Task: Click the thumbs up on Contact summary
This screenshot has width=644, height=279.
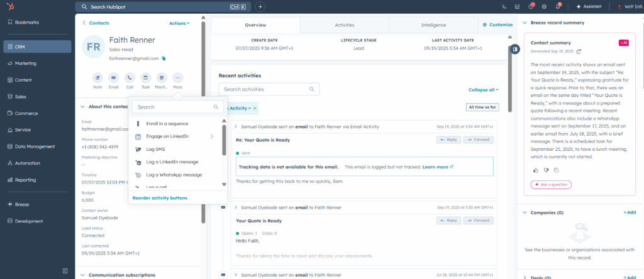Action: (x=535, y=170)
